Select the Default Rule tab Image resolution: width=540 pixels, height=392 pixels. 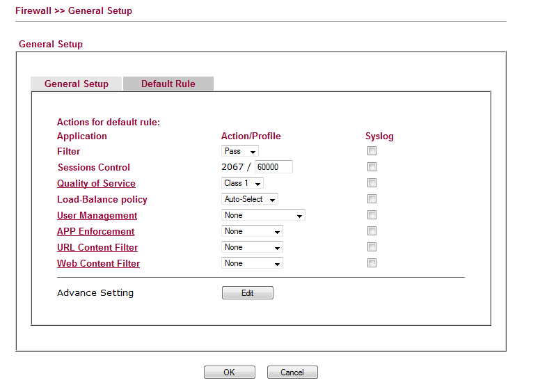click(x=168, y=84)
